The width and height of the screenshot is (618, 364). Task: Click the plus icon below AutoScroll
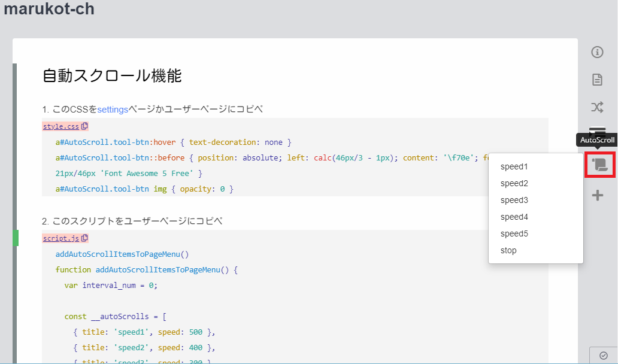596,195
